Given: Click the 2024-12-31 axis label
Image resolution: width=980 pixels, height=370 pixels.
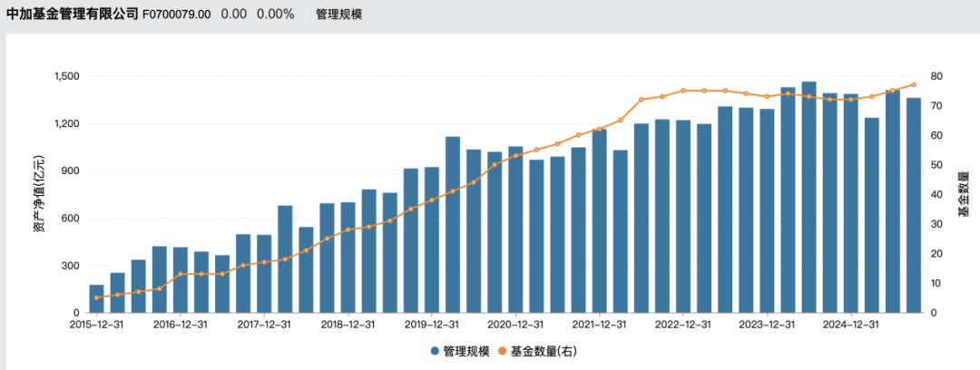Looking at the screenshot, I should click(x=850, y=325).
